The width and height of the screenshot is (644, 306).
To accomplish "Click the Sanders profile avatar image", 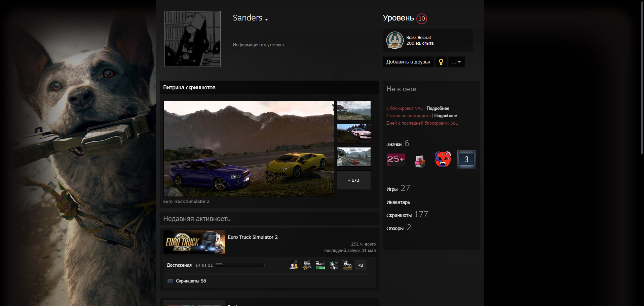I will point(193,39).
